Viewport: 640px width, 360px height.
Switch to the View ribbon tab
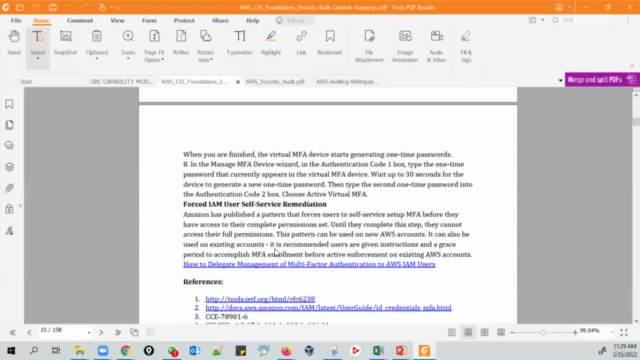coord(117,20)
